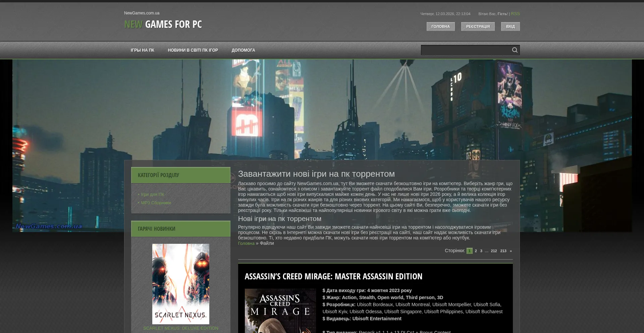Click the next page » arrow
Image resolution: width=644 pixels, height=333 pixels.
click(x=511, y=251)
